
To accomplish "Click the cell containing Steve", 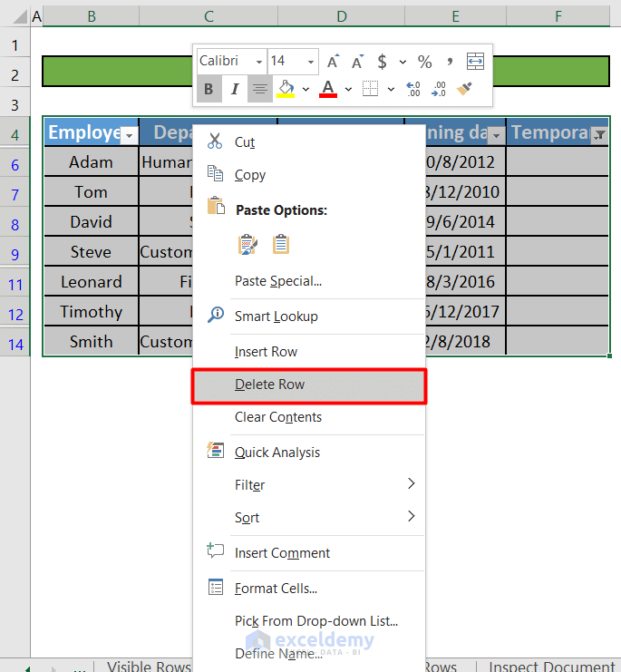I will point(92,252).
